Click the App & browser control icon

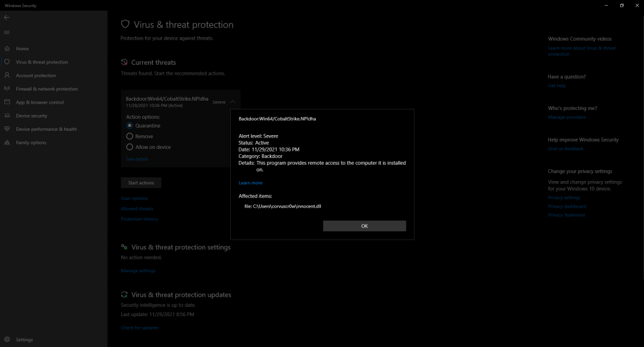click(7, 102)
